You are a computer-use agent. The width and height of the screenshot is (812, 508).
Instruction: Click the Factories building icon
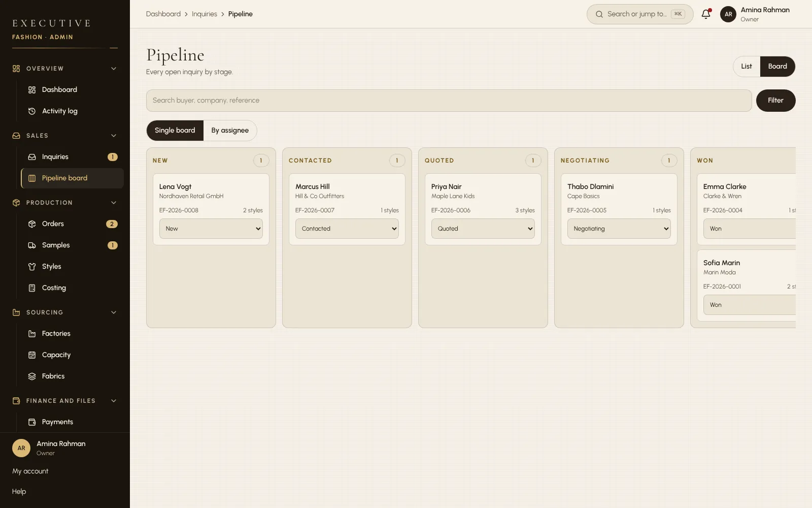[32, 334]
